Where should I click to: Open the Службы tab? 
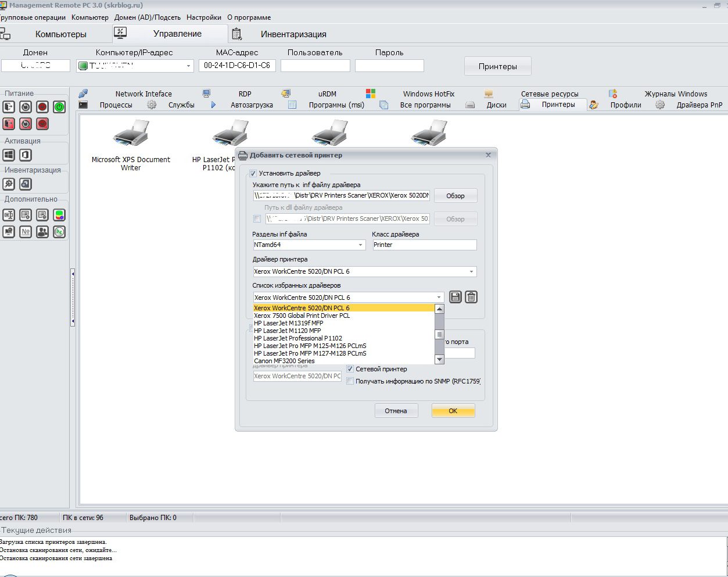pos(181,105)
